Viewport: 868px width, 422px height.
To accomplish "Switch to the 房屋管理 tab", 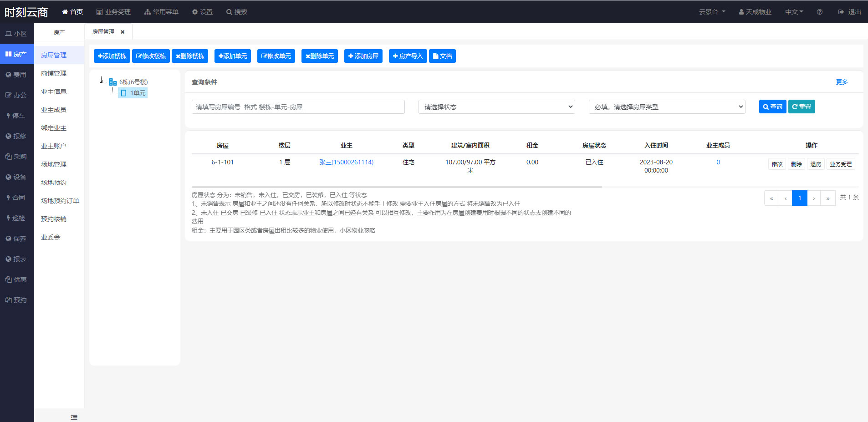I will click(x=103, y=32).
